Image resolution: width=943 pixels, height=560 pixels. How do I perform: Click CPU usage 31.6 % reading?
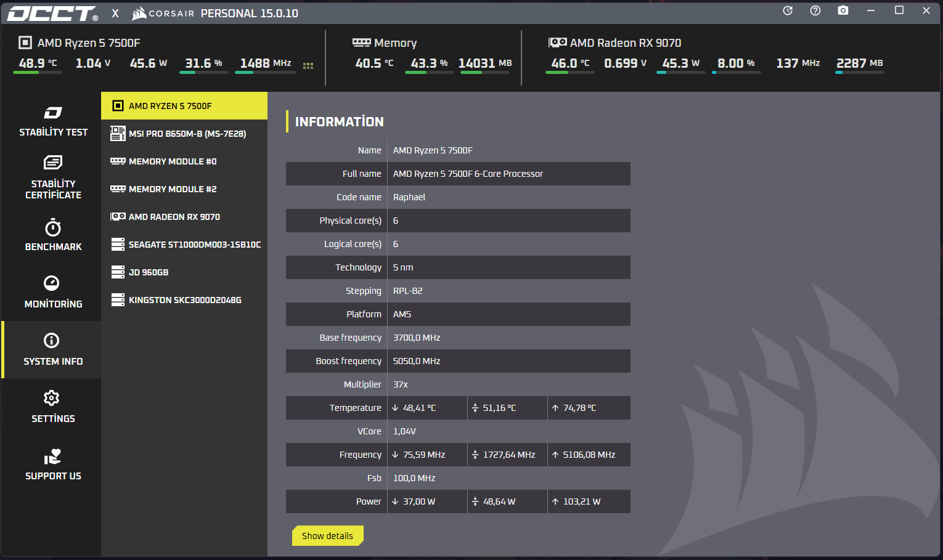[x=203, y=63]
